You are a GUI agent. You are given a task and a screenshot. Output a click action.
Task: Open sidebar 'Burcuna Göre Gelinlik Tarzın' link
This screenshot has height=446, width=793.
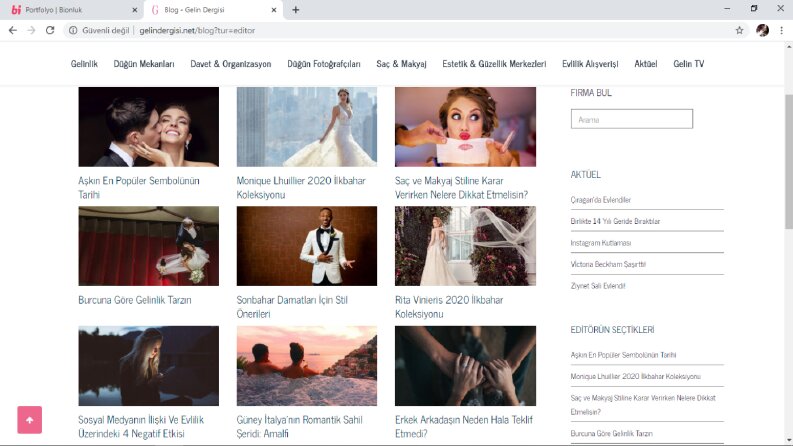pyautogui.click(x=611, y=433)
